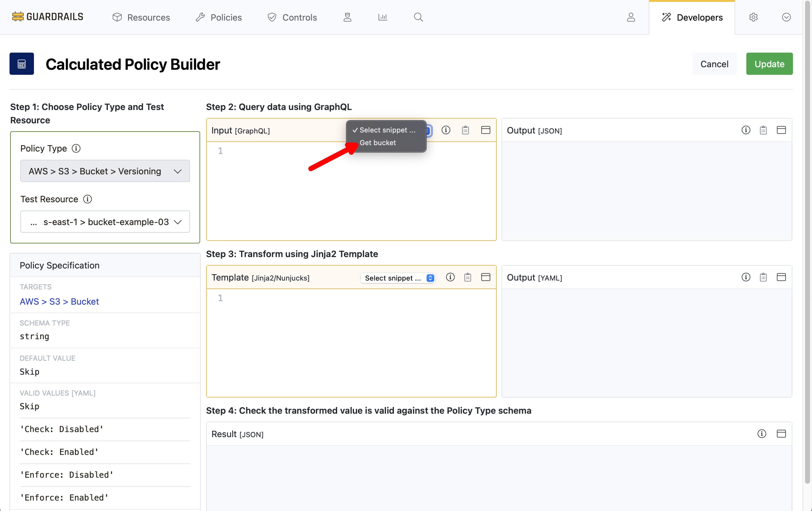The image size is (812, 511).
Task: Show info for Jinja2 Template panel
Action: pyautogui.click(x=450, y=277)
